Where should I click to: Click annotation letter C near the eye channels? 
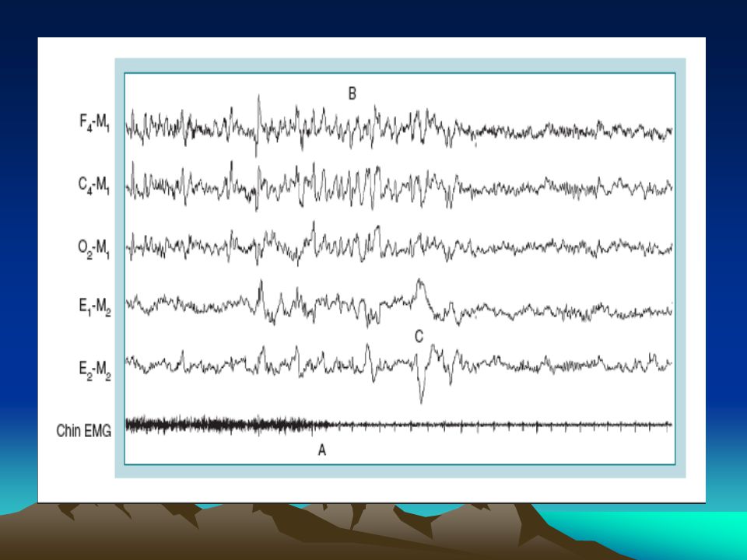[x=419, y=337]
